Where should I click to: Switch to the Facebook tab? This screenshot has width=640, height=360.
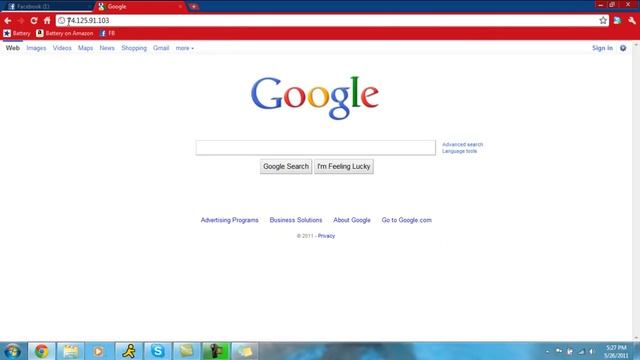coord(47,7)
